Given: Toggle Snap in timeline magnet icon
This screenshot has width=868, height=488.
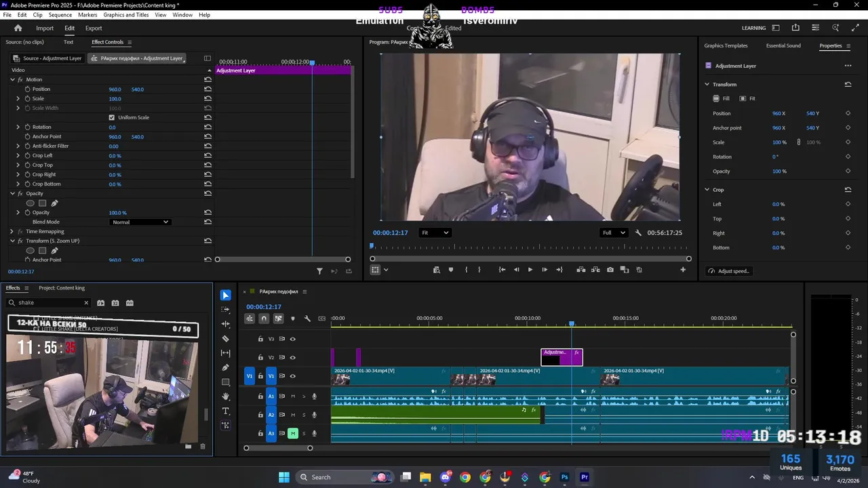Looking at the screenshot, I should (x=264, y=319).
